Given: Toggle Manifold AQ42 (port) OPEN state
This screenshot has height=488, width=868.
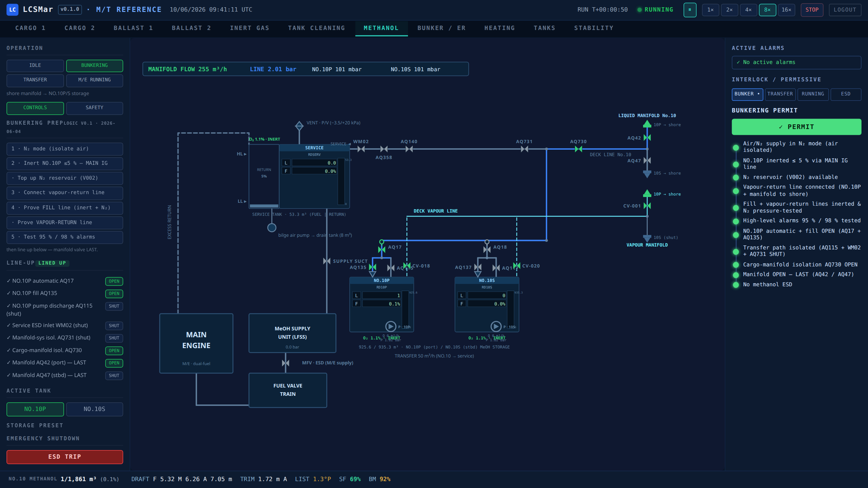Looking at the screenshot, I should (x=114, y=363).
